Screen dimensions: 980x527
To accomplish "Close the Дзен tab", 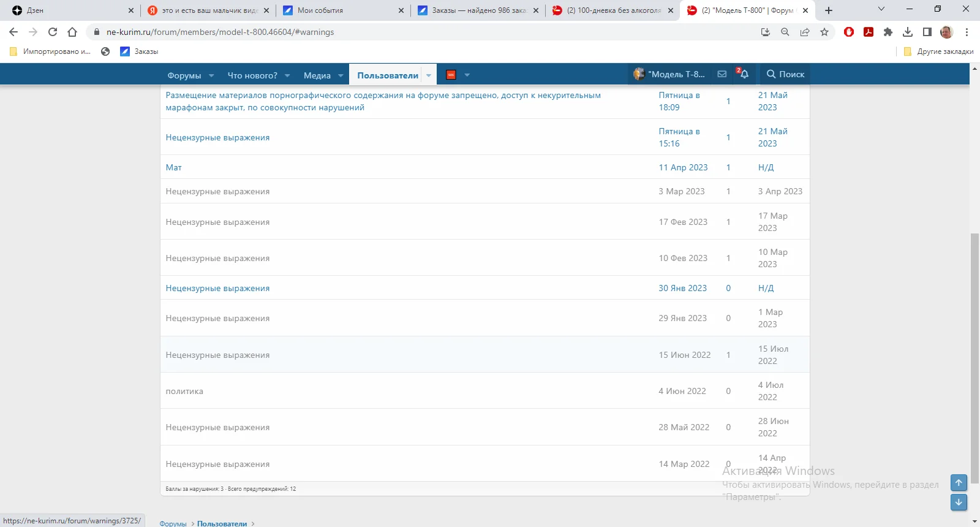I will (x=131, y=10).
